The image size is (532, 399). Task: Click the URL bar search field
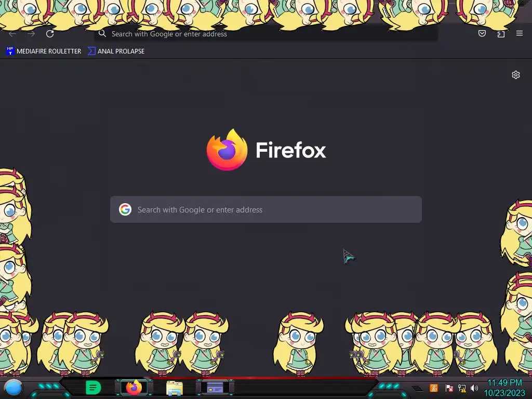(266, 34)
